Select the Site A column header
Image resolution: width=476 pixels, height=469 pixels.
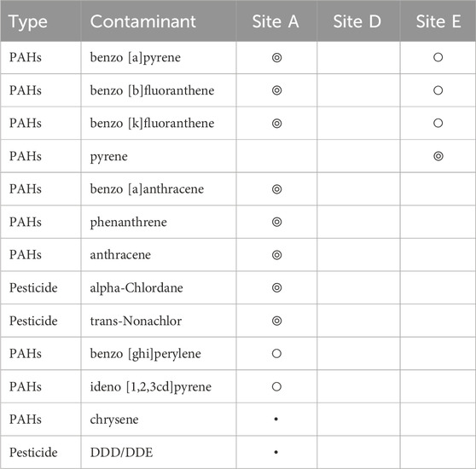tap(276, 21)
